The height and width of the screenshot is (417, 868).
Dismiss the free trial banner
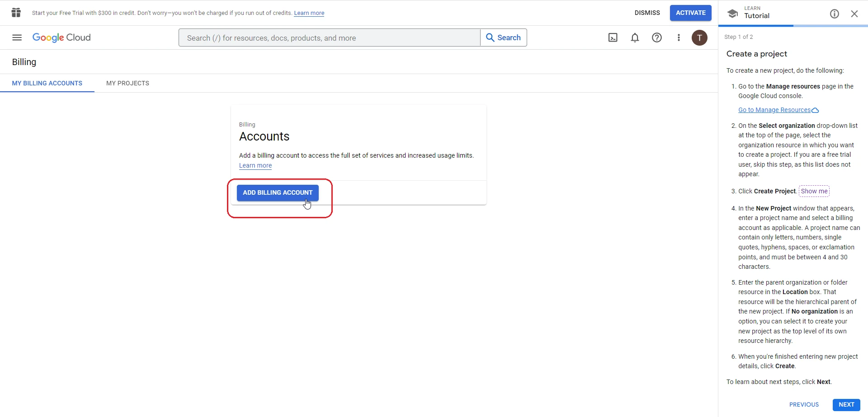647,13
